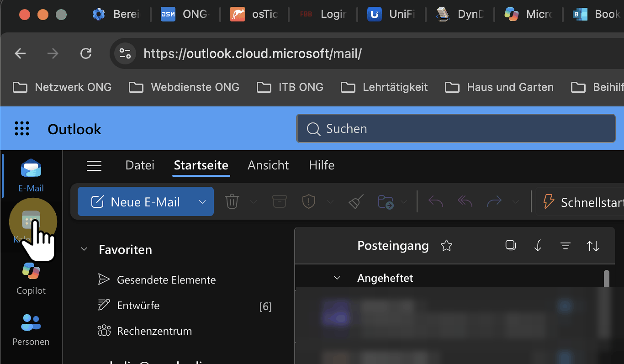Click the Suchen search field

tap(456, 128)
